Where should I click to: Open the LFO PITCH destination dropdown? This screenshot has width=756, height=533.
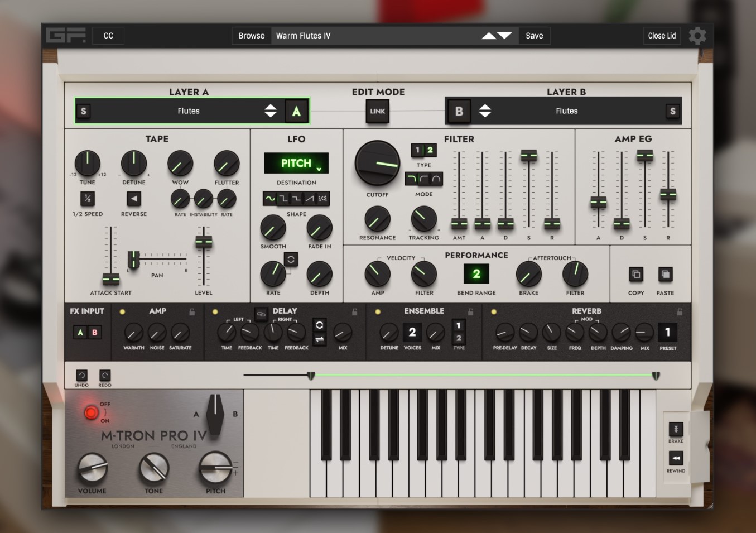296,164
